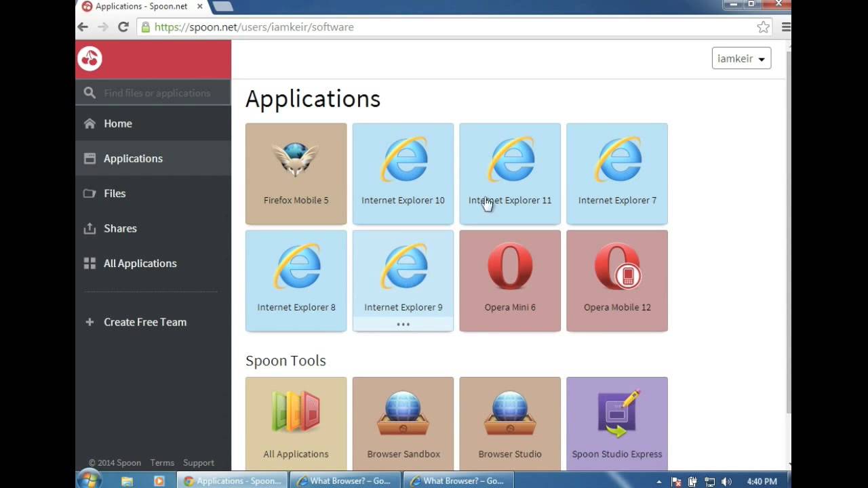This screenshot has width=868, height=488.
Task: Open the Terms link in footer
Action: (162, 463)
